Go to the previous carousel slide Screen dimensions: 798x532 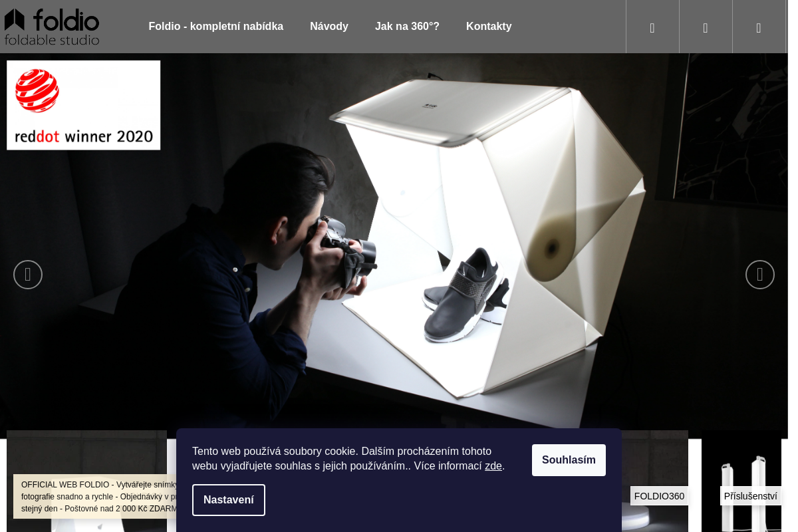(28, 275)
